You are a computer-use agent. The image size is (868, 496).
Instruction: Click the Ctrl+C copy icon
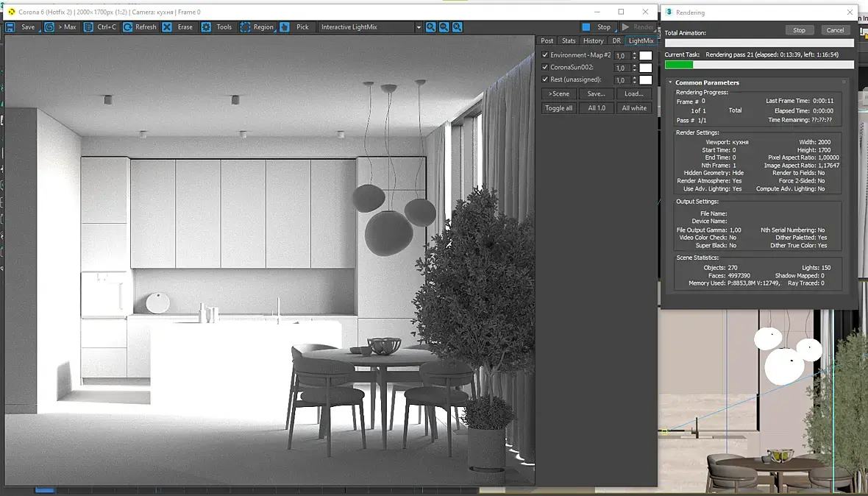[88, 27]
